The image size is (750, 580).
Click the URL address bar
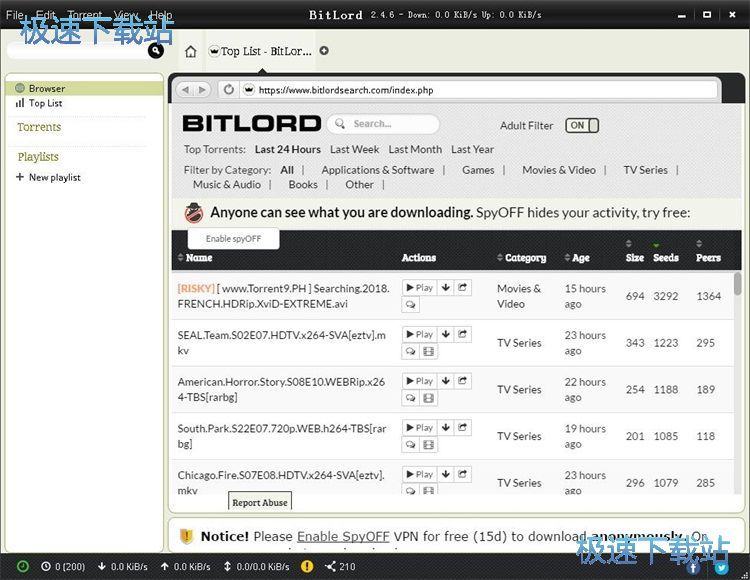480,90
